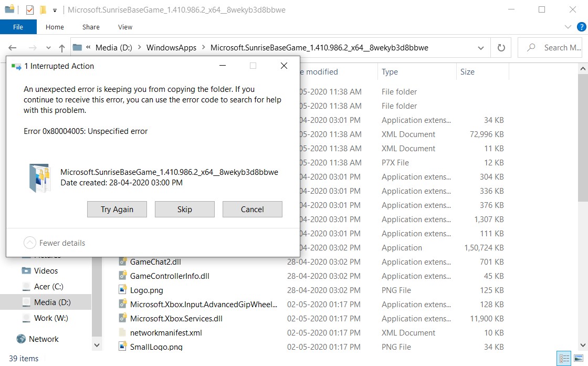Click GameChat2.dll file icon
The image size is (588, 366).
[123, 262]
